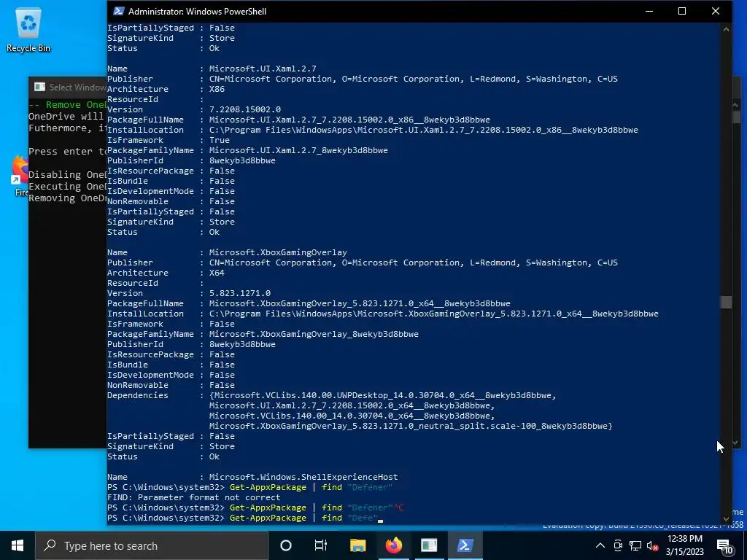The image size is (747, 560).
Task: Click 'Removing OneDr' line in background console
Action: coord(68,198)
